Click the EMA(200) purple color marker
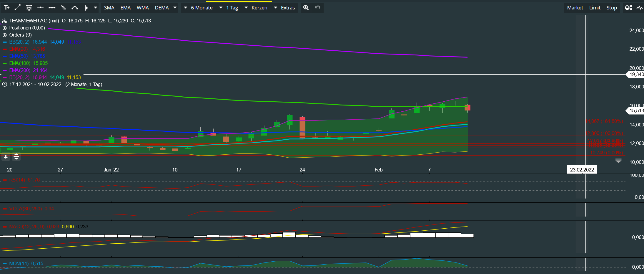644x274 pixels. tap(5, 70)
